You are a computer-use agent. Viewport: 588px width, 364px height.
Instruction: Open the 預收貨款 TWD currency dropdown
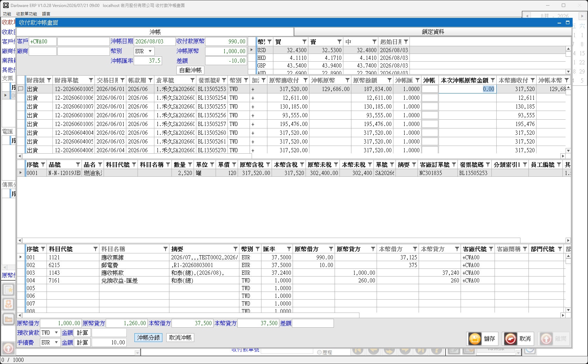(56, 332)
